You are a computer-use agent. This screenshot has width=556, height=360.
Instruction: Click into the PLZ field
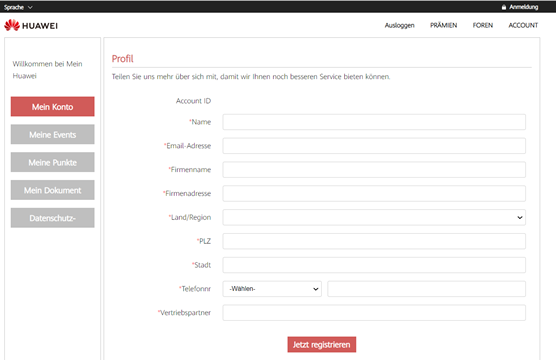click(374, 241)
